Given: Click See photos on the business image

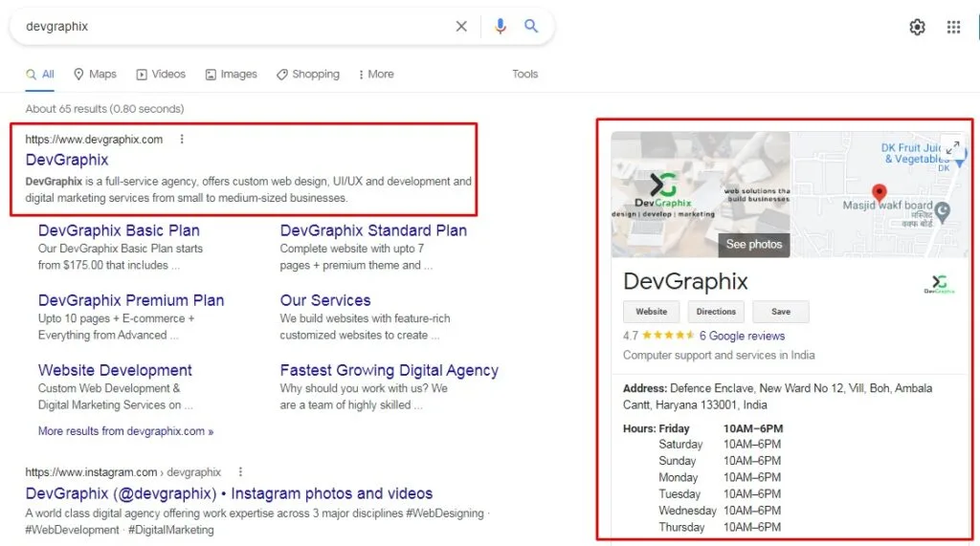Looking at the screenshot, I should (x=754, y=244).
